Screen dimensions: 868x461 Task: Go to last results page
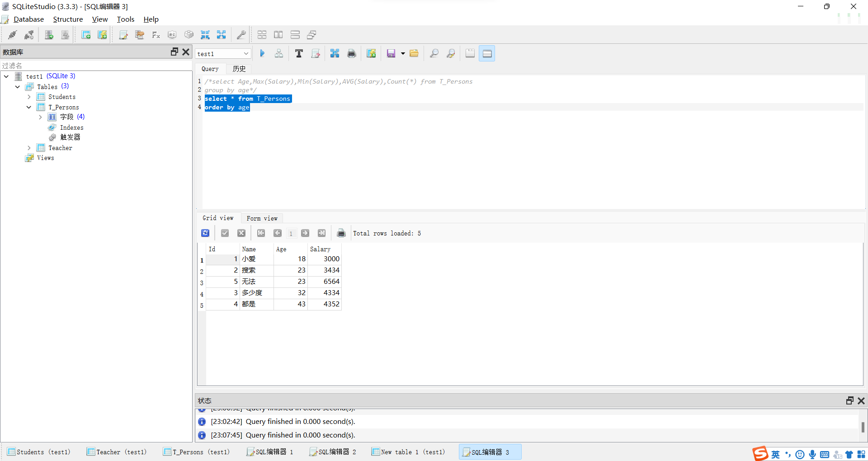321,233
